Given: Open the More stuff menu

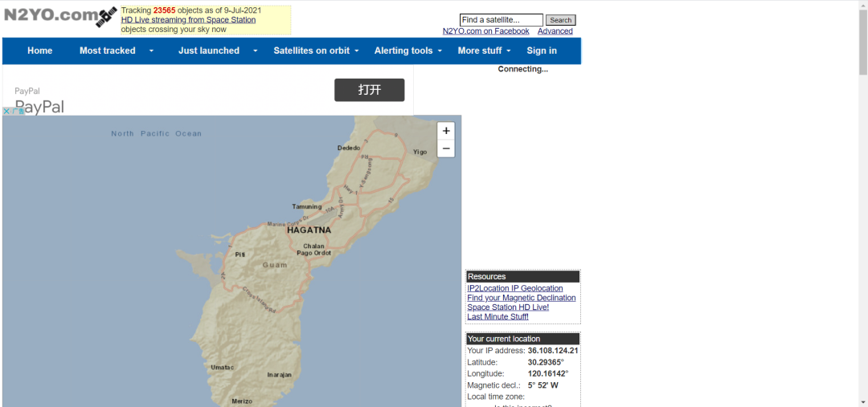Looking at the screenshot, I should (x=480, y=51).
